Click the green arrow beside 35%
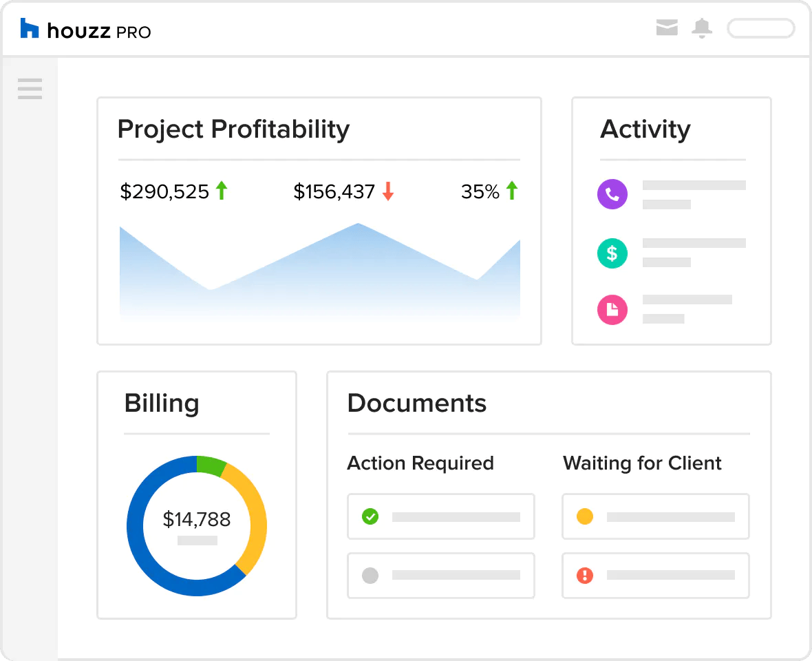The image size is (812, 661). (511, 191)
